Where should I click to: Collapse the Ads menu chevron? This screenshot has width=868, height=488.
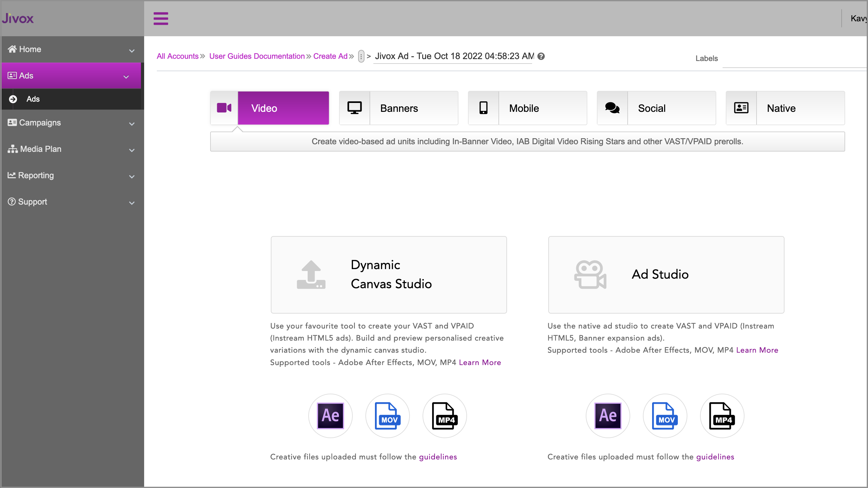pos(126,77)
